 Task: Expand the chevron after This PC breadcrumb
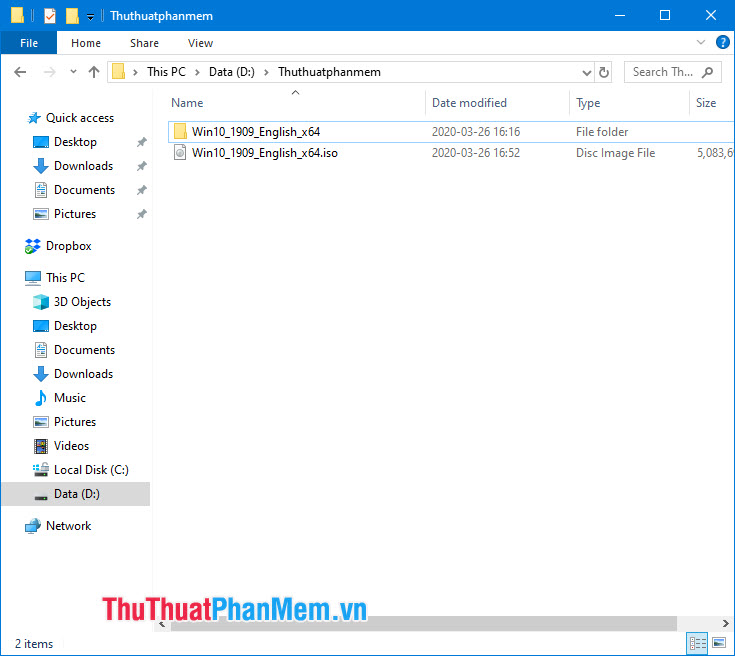[197, 73]
